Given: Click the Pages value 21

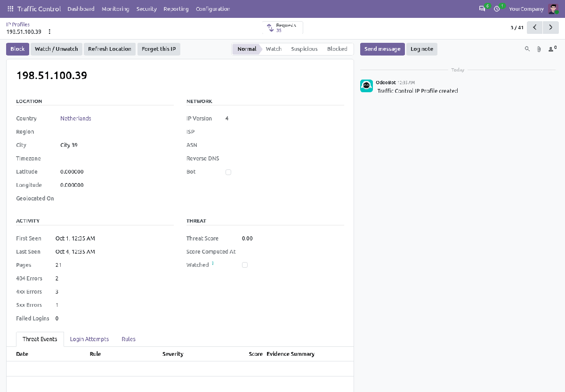Looking at the screenshot, I should (58, 265).
